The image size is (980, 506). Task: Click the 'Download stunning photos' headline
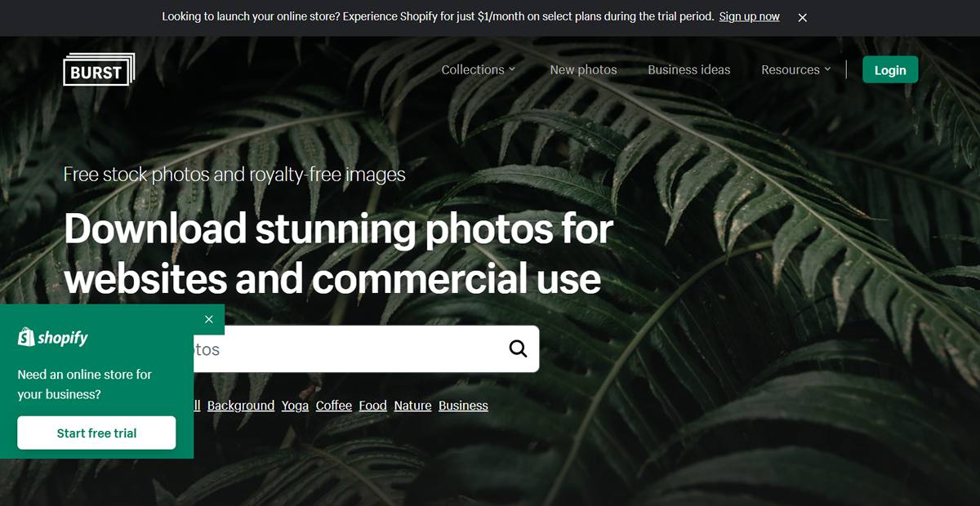click(338, 253)
